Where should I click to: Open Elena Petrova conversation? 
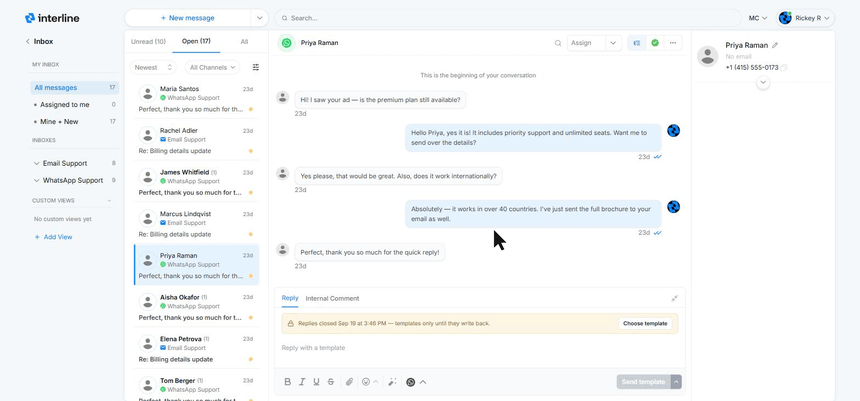(x=196, y=349)
